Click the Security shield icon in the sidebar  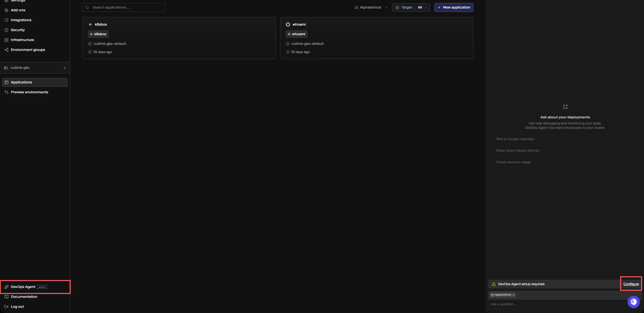point(6,30)
